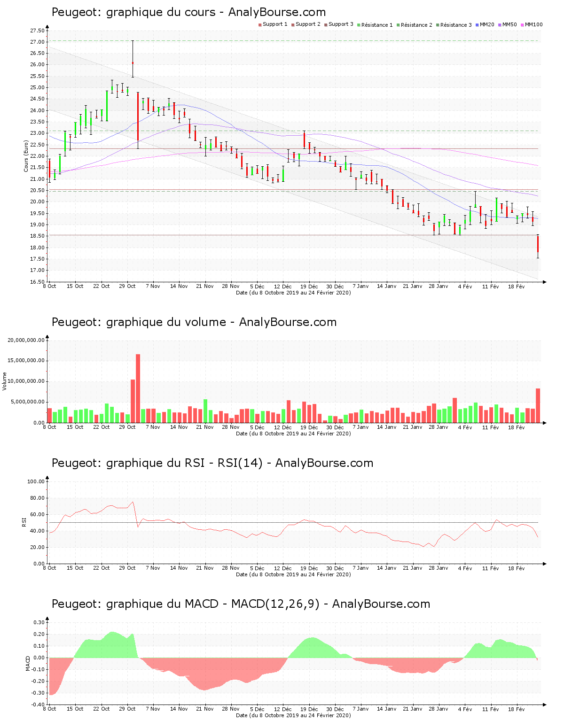The image size is (564, 728).
Task: Select the MM50 legend label
Action: point(509,24)
